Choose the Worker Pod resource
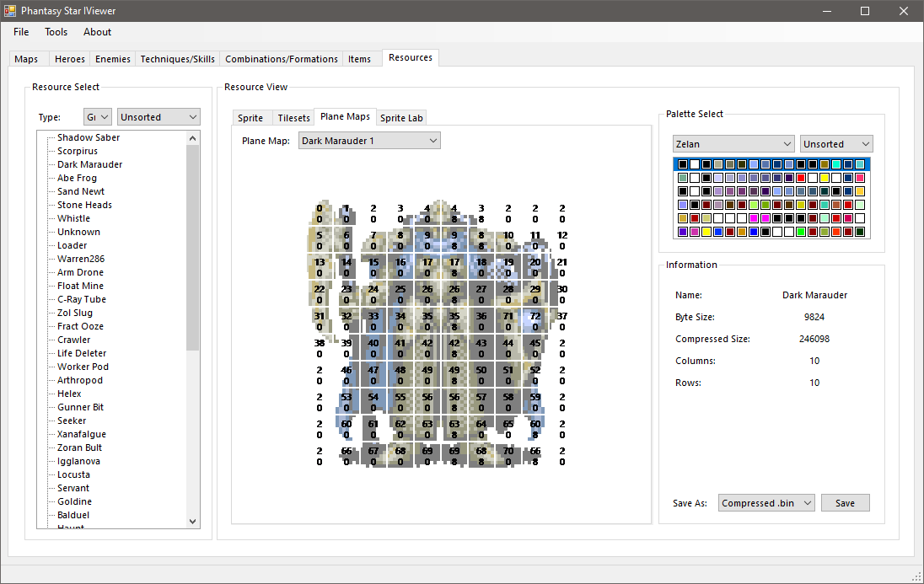This screenshot has height=584, width=924. [83, 367]
